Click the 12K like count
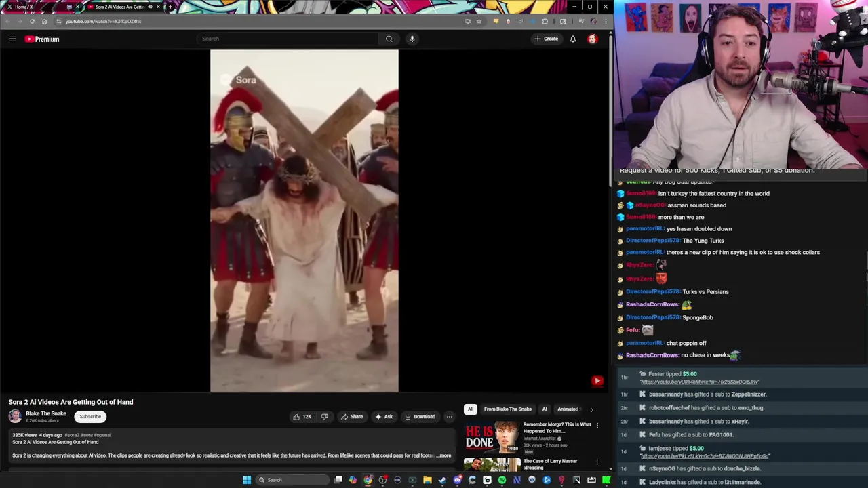The height and width of the screenshot is (488, 868). pyautogui.click(x=307, y=417)
